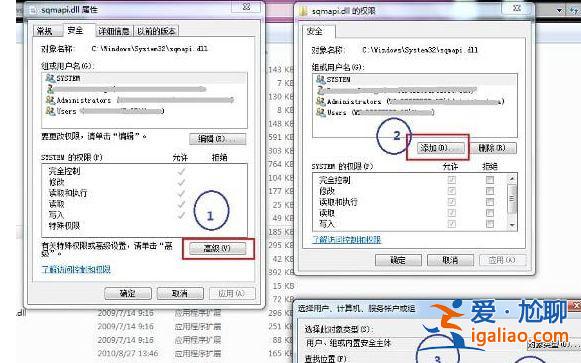Select Administrators icon in sqmapi.dll properties list
This screenshot has width=581, height=363.
click(x=50, y=100)
